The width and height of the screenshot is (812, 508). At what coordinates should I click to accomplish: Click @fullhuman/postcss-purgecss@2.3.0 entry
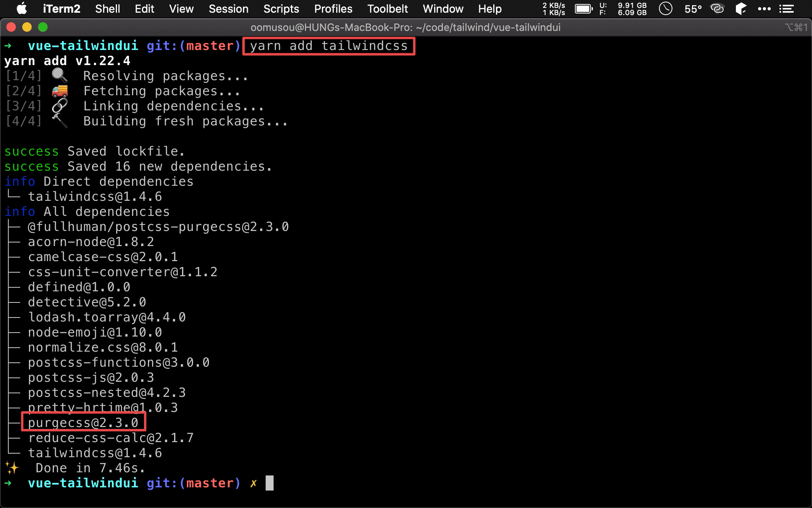(x=158, y=227)
